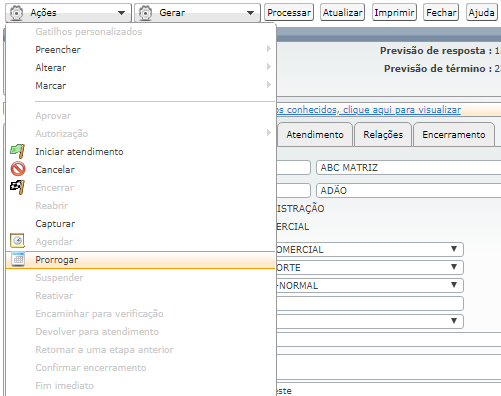This screenshot has width=501, height=396.
Task: Click the gear icon beside Ações
Action: [16, 13]
